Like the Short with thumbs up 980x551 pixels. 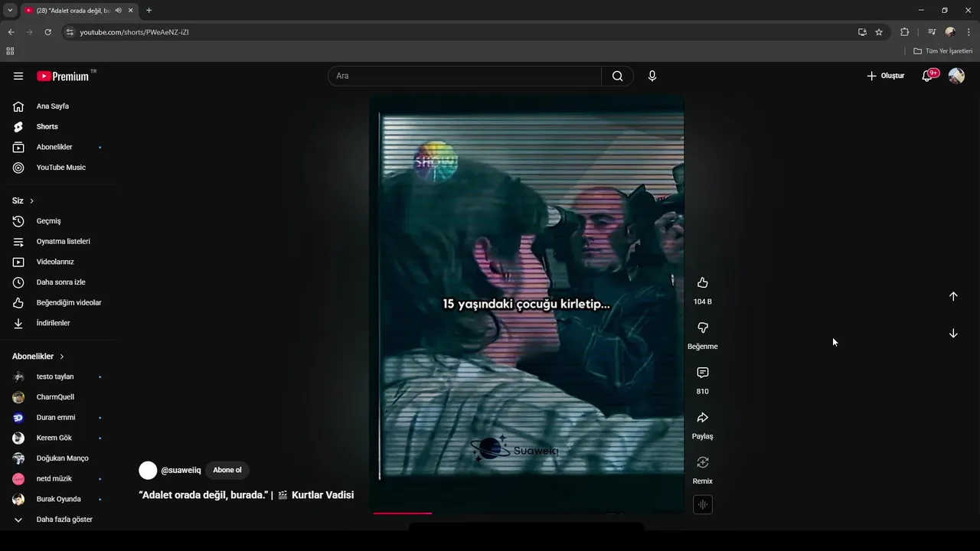pyautogui.click(x=703, y=282)
